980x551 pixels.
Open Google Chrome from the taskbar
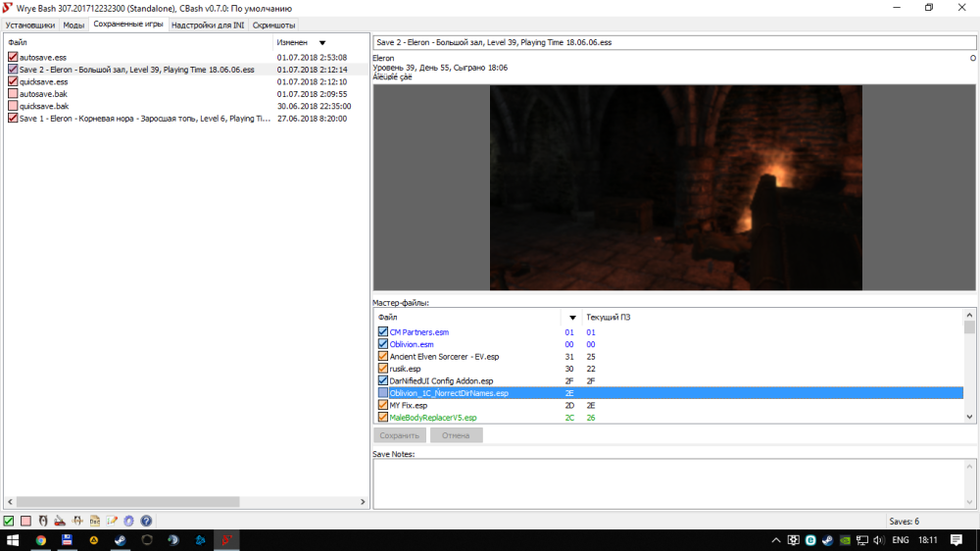click(x=40, y=540)
